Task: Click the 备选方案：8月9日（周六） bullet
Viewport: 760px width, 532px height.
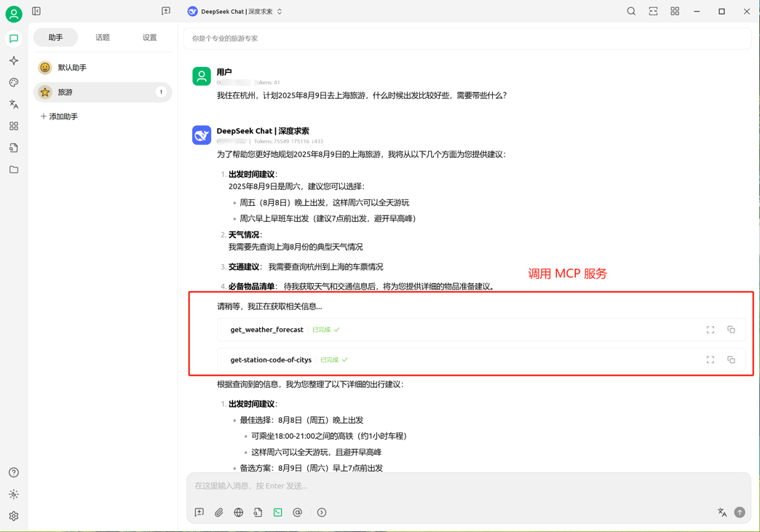Action: click(x=311, y=468)
